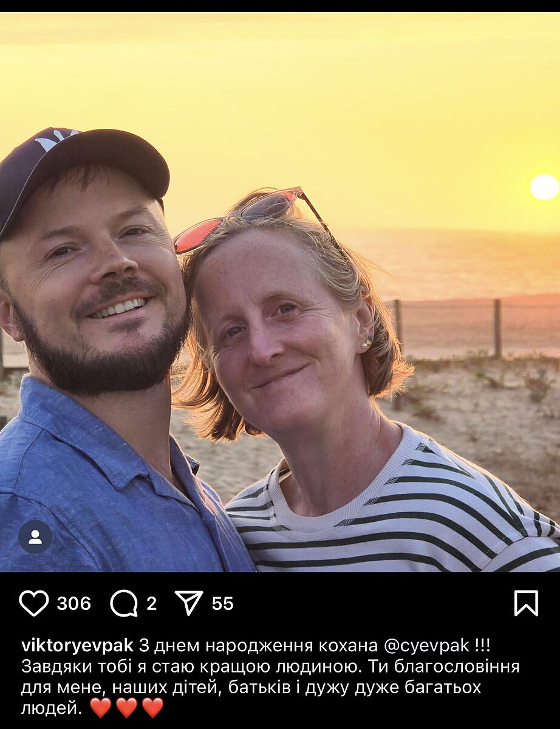Share the post with the paper plane icon
The height and width of the screenshot is (729, 560).
point(189,603)
